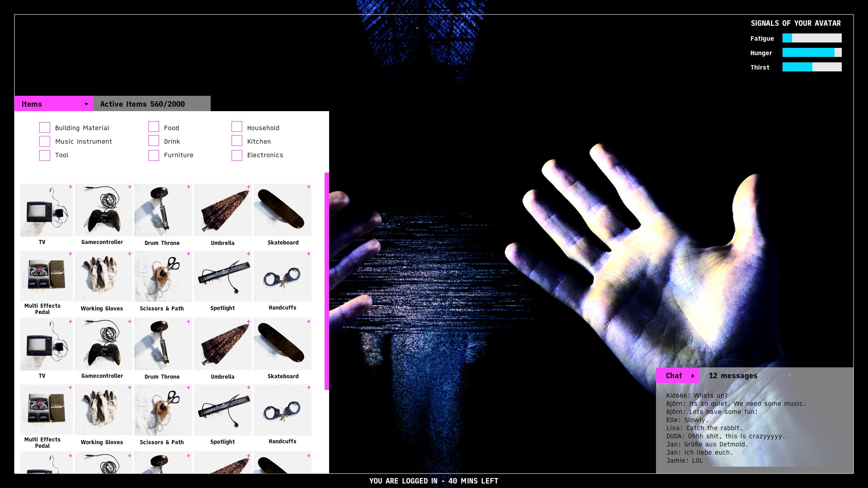868x488 pixels.
Task: Click the plus icon on the first Skateboard
Action: coord(309,187)
